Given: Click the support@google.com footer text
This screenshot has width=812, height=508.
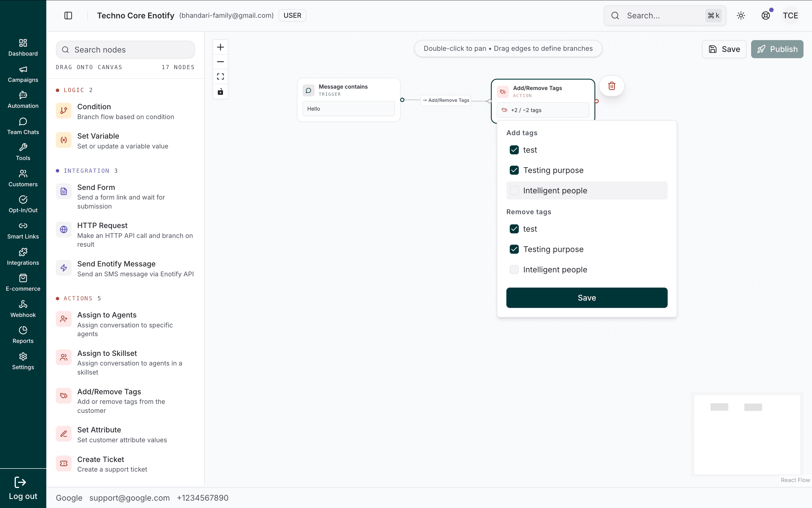Looking at the screenshot, I should 129,498.
